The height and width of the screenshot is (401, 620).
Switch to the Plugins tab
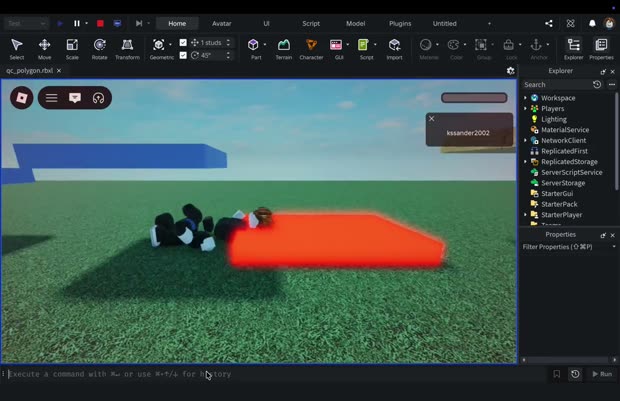[x=400, y=23]
